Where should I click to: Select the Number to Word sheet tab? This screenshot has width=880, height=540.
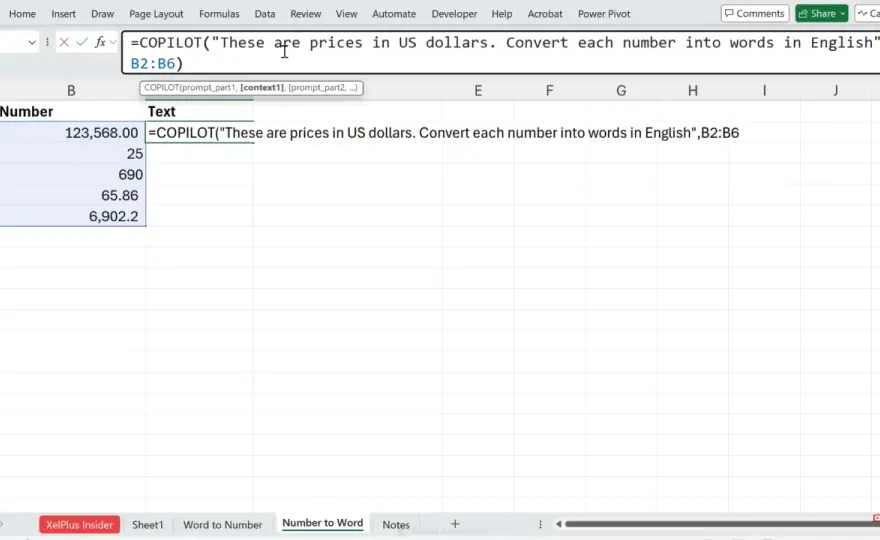point(323,523)
